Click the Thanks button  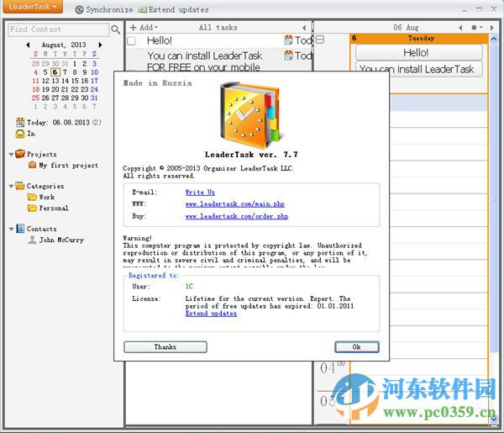point(165,346)
